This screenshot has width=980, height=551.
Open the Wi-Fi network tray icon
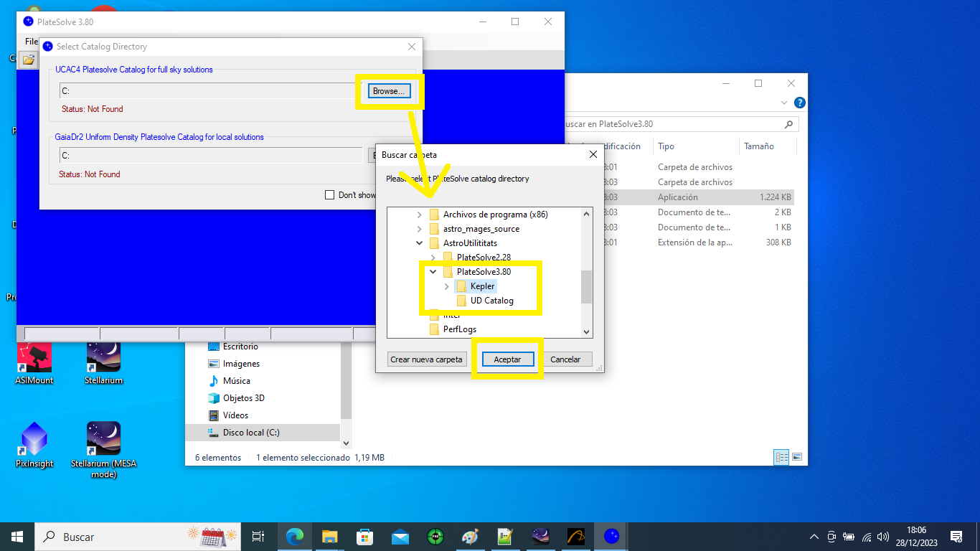pyautogui.click(x=867, y=537)
